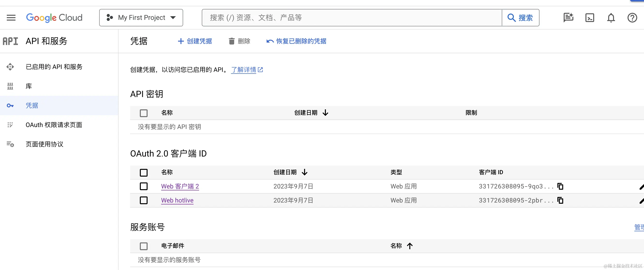This screenshot has width=644, height=270.
Task: Toggle select-all checkbox in OAuth 2.0 table
Action: coord(143,172)
